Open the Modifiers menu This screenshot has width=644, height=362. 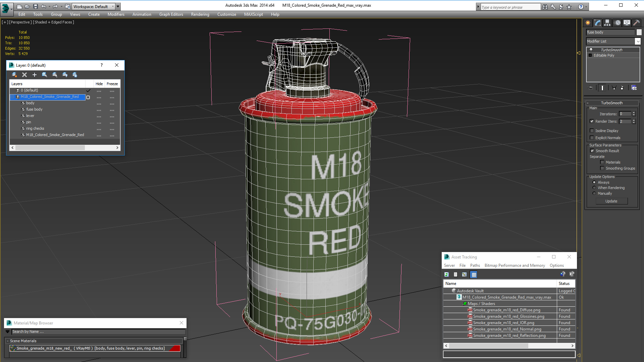click(x=116, y=14)
